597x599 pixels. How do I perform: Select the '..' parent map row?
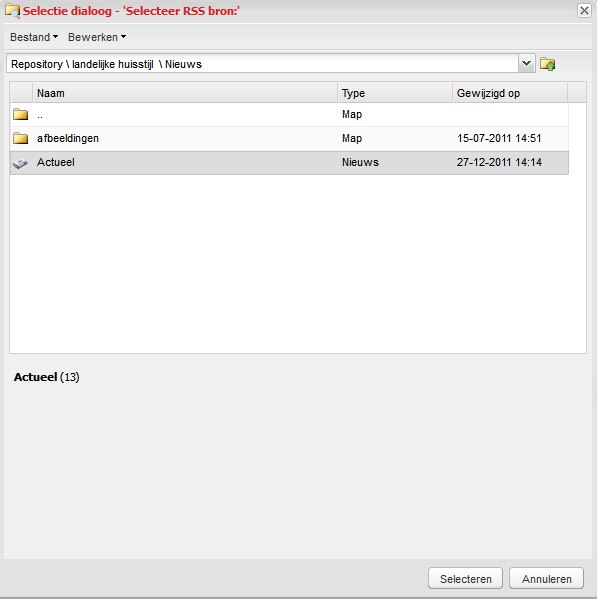pyautogui.click(x=289, y=114)
